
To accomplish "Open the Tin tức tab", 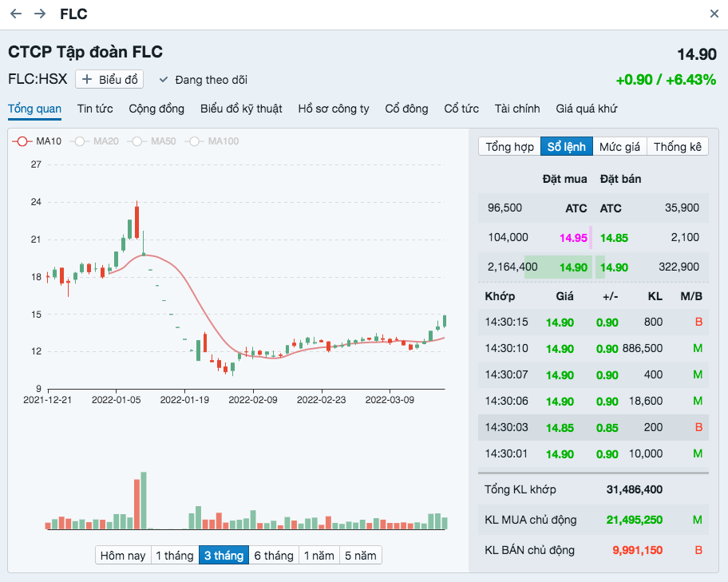I will pyautogui.click(x=95, y=109).
